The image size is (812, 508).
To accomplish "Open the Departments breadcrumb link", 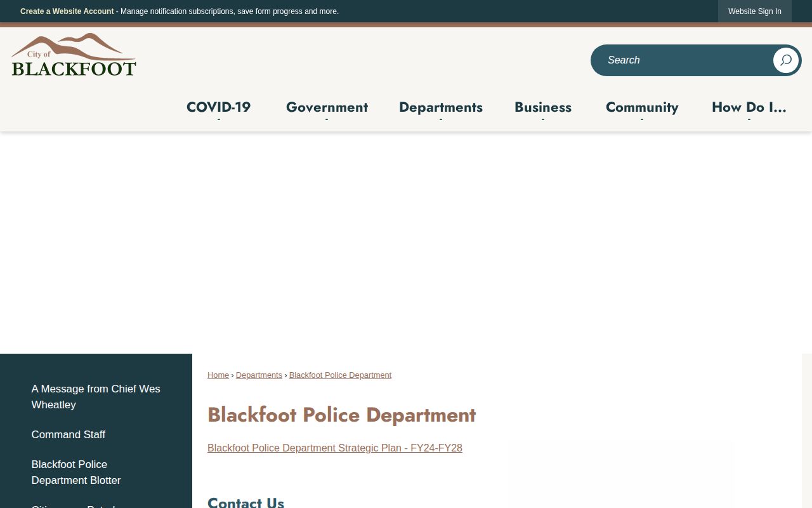I will pyautogui.click(x=259, y=375).
